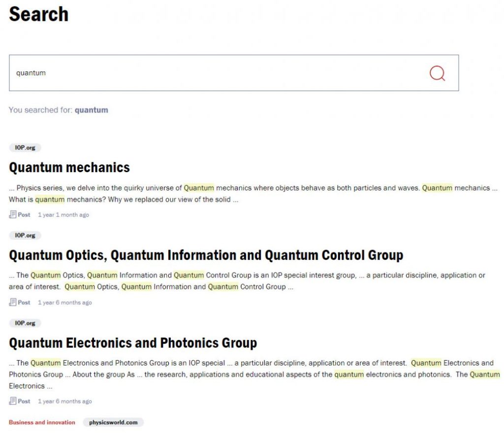Click the red magnifier search icon
The width and height of the screenshot is (504, 433).
tap(437, 73)
